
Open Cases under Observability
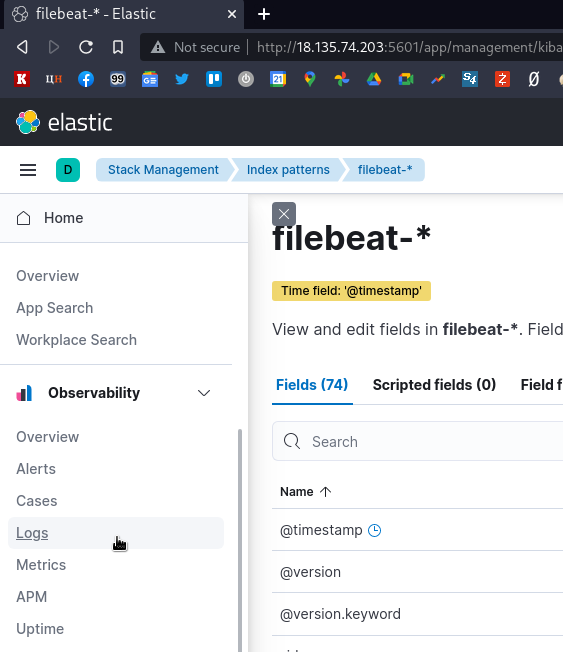(37, 501)
